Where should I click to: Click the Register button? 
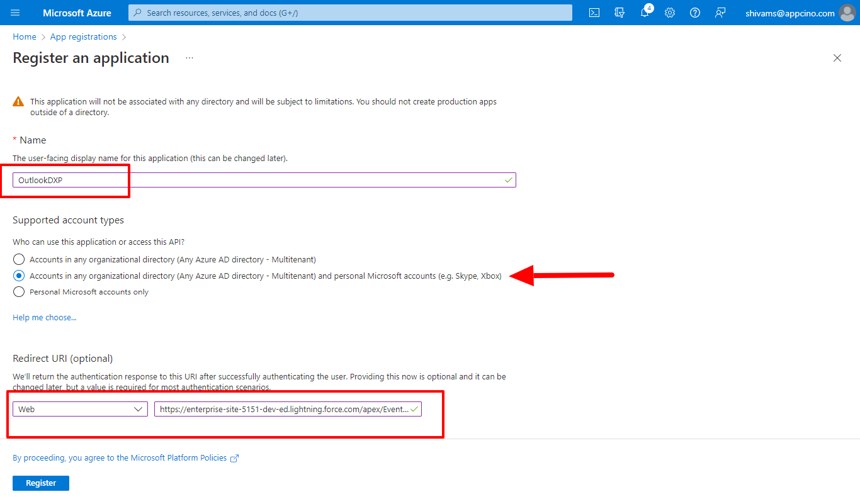41,483
